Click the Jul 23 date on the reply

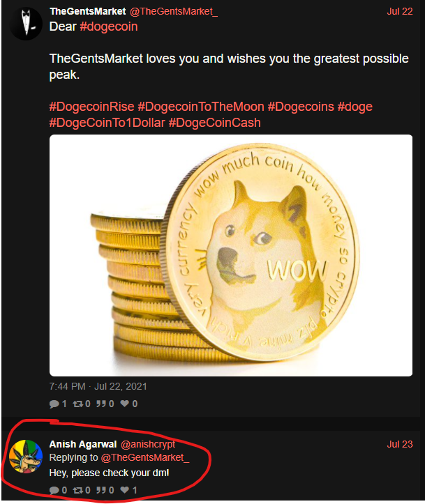click(400, 444)
